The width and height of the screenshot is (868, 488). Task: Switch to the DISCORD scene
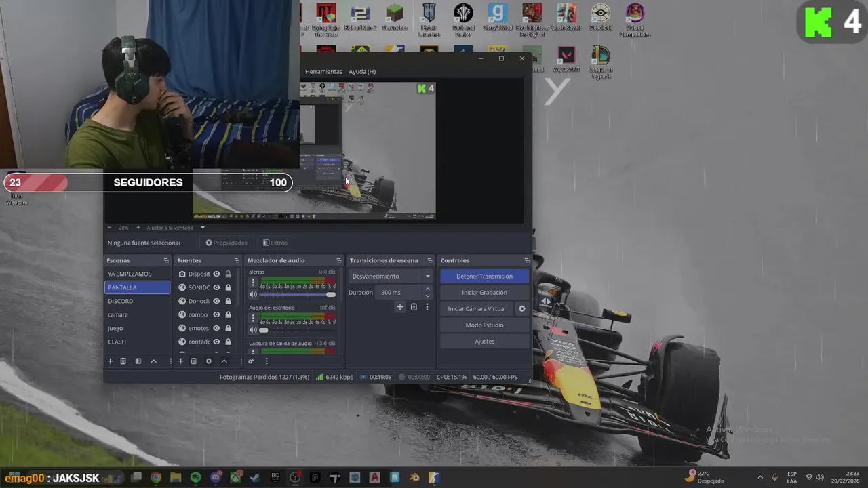pos(137,301)
